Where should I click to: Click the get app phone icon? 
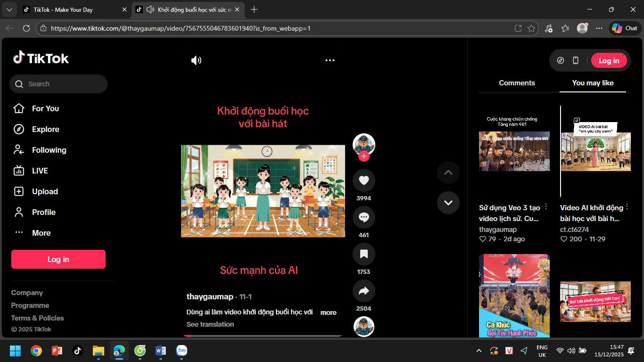[x=576, y=60]
